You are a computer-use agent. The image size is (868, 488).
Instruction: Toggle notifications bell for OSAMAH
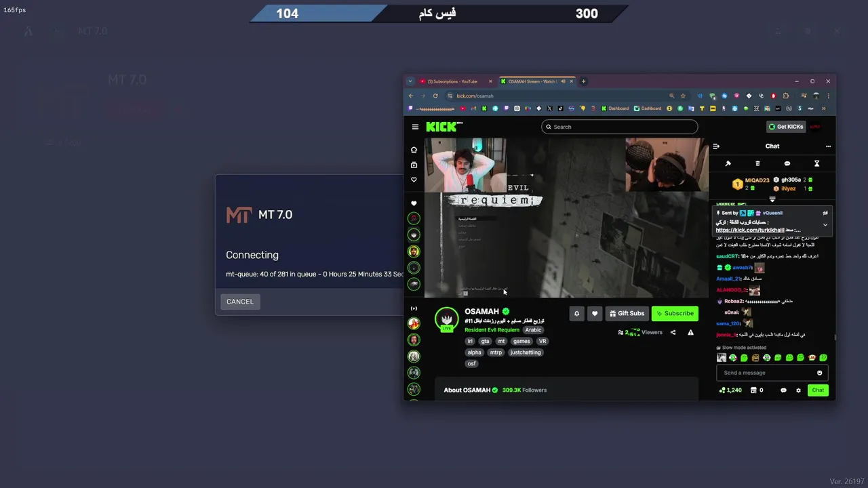click(576, 313)
